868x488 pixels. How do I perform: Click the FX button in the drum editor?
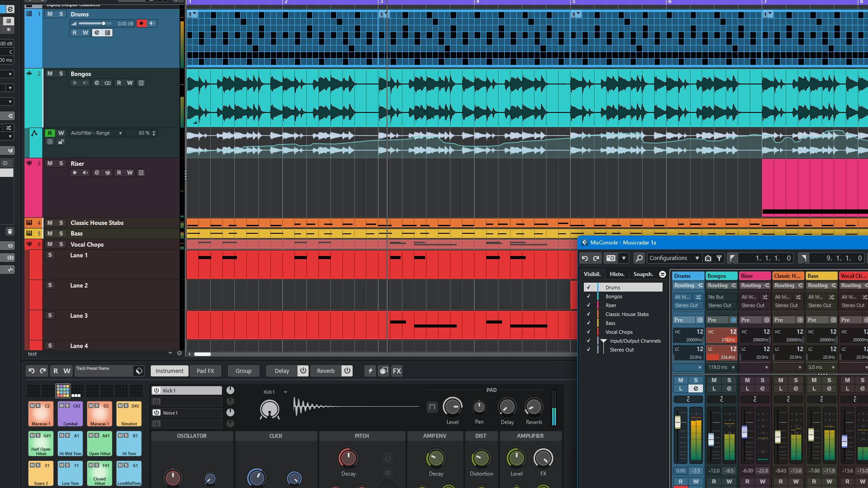(x=397, y=371)
